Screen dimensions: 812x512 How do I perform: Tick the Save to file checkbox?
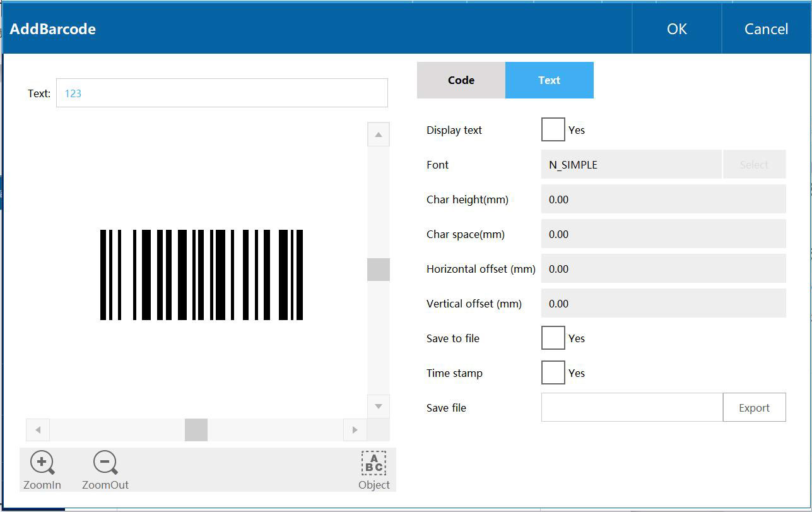pos(553,338)
